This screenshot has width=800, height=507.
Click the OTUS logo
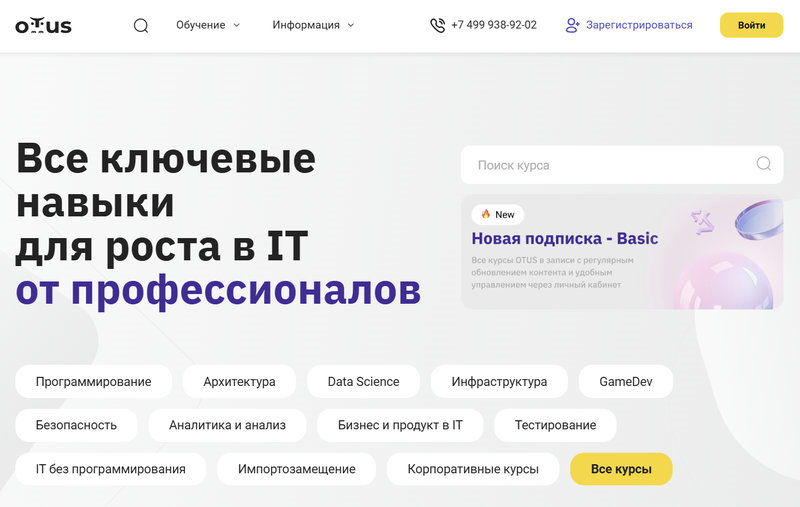click(43, 26)
